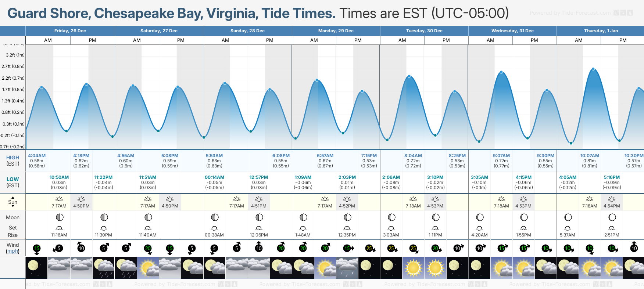Click the sunset icon above 4:54PM
Screen dimensions: 644x289
[x=612, y=199]
